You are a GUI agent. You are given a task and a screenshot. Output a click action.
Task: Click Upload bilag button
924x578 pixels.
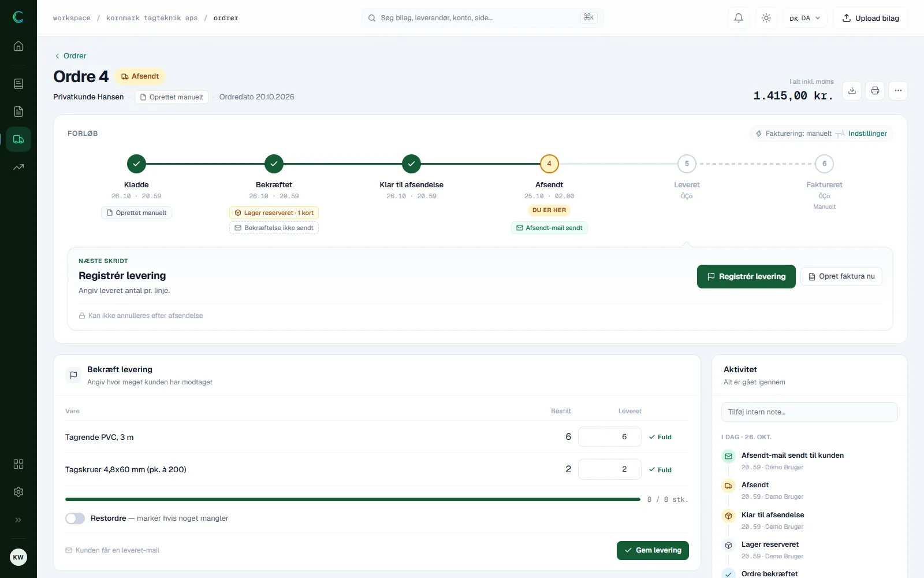coord(870,18)
